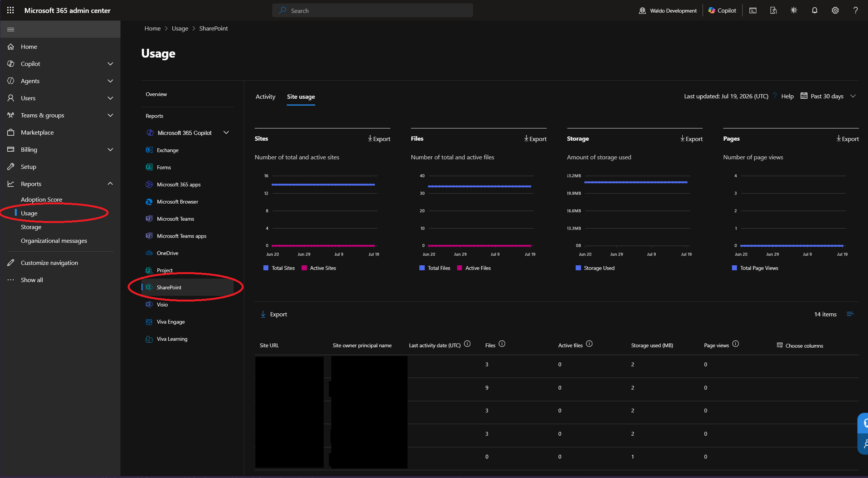Select the Site usage tab

(x=301, y=96)
